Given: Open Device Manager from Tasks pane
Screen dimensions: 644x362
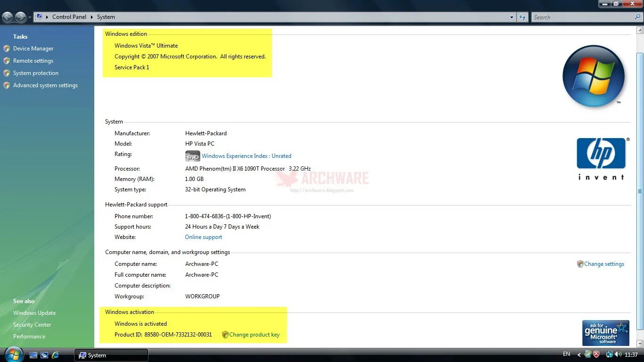Looking at the screenshot, I should tap(33, 49).
